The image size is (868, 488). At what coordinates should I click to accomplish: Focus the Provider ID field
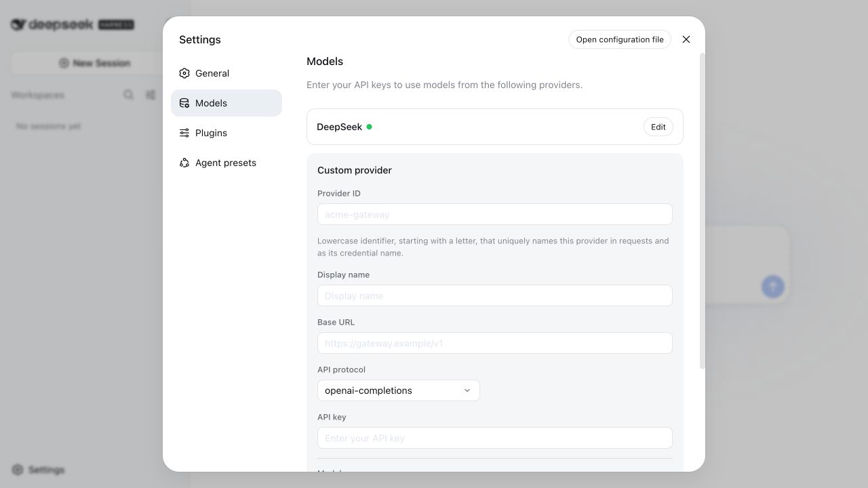coord(495,214)
